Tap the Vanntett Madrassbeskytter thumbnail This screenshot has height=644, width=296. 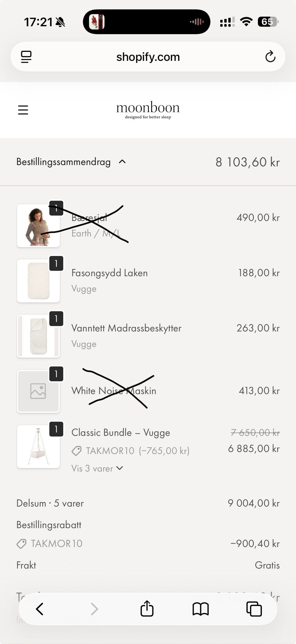coord(38,336)
